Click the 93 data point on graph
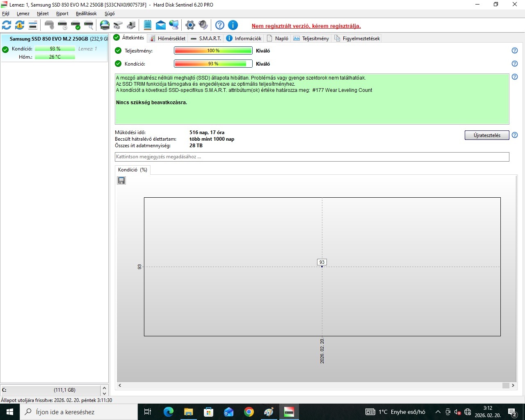525x420 pixels. 322,266
